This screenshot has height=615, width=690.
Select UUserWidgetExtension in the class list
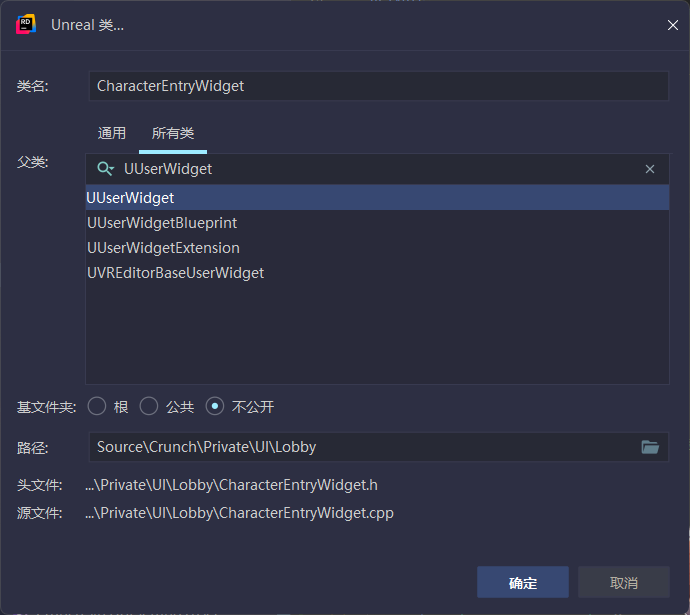(378, 248)
